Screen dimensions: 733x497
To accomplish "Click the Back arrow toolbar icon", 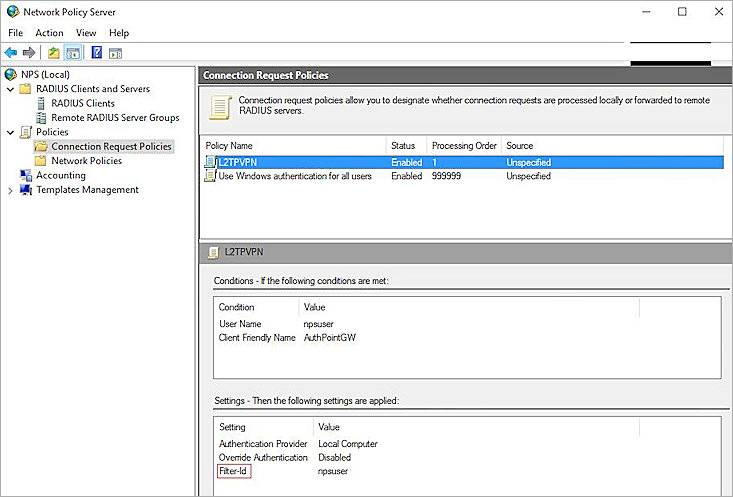I will coord(11,52).
